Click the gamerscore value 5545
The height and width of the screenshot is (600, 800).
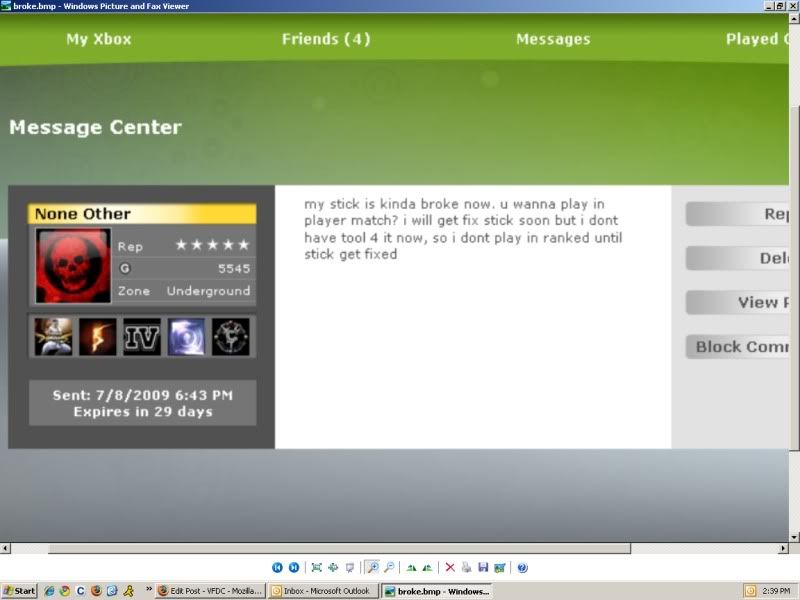pyautogui.click(x=234, y=269)
